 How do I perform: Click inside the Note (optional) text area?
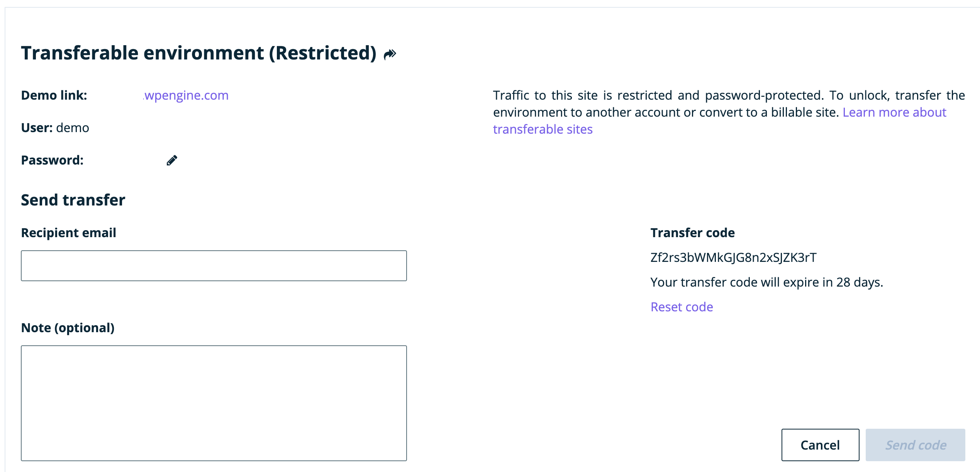214,403
